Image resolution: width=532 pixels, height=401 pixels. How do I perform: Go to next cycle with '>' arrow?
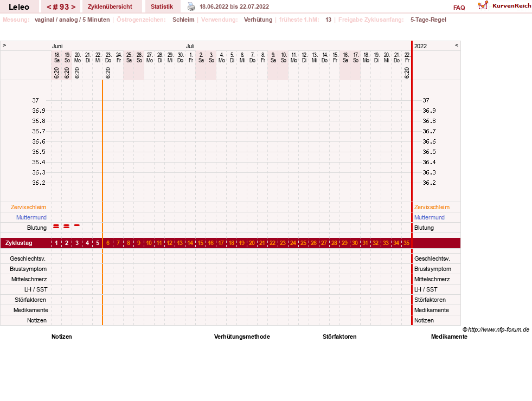pyautogui.click(x=73, y=7)
